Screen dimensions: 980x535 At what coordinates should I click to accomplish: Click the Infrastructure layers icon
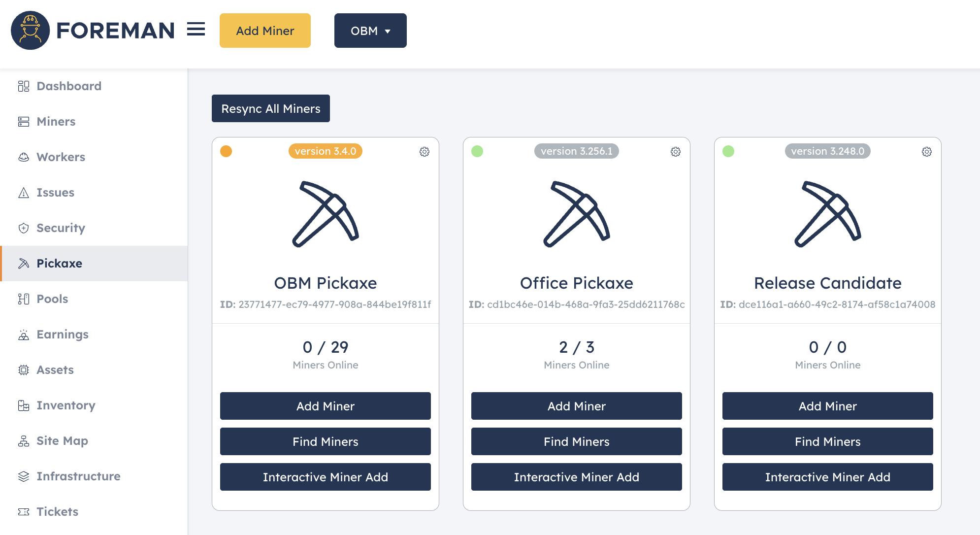[24, 476]
